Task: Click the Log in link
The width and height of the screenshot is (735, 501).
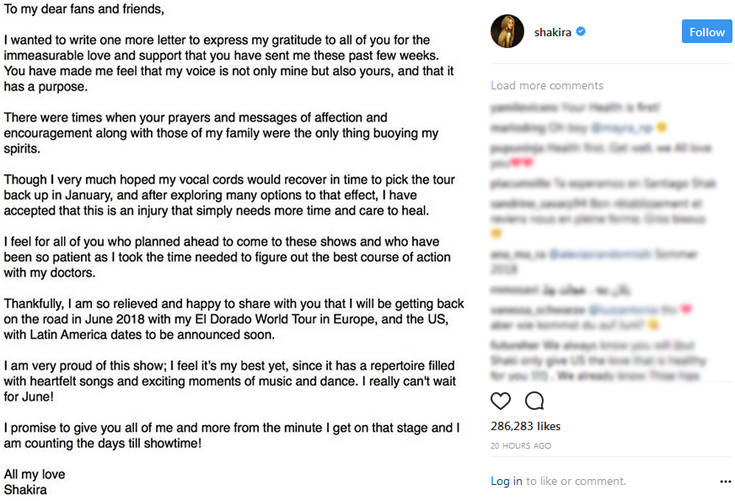Action: click(507, 481)
